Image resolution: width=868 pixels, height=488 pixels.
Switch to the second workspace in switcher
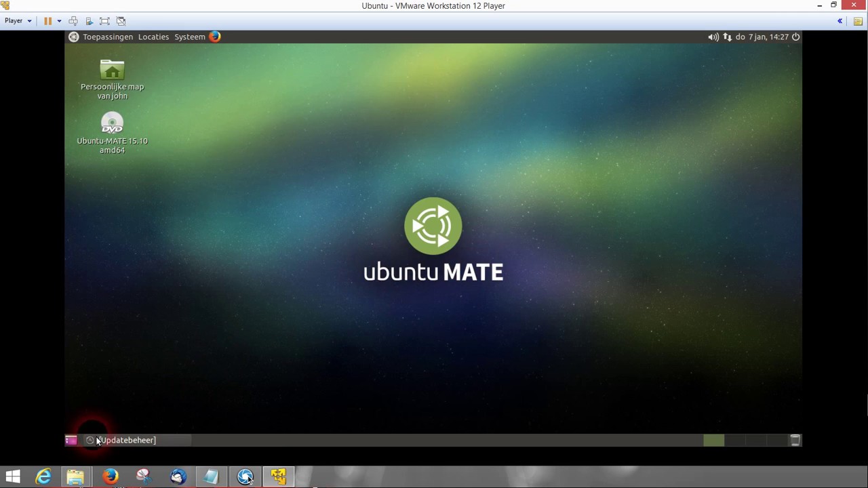[x=735, y=441]
